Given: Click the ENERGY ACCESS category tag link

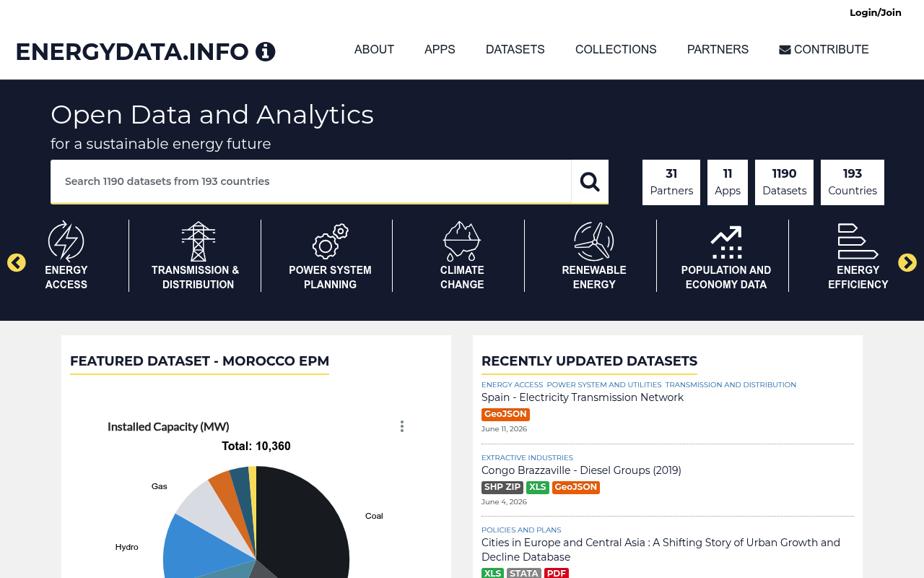Looking at the screenshot, I should [512, 385].
